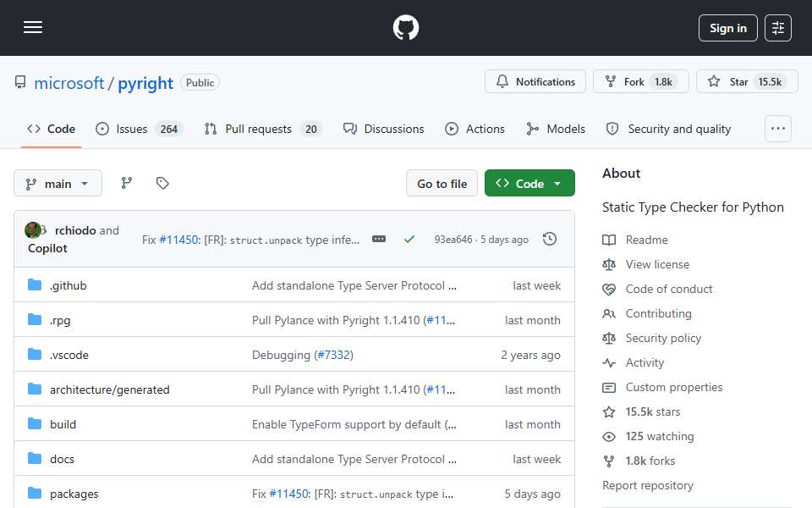Open the Actions tab
The height and width of the screenshot is (508, 812).
pyautogui.click(x=475, y=129)
